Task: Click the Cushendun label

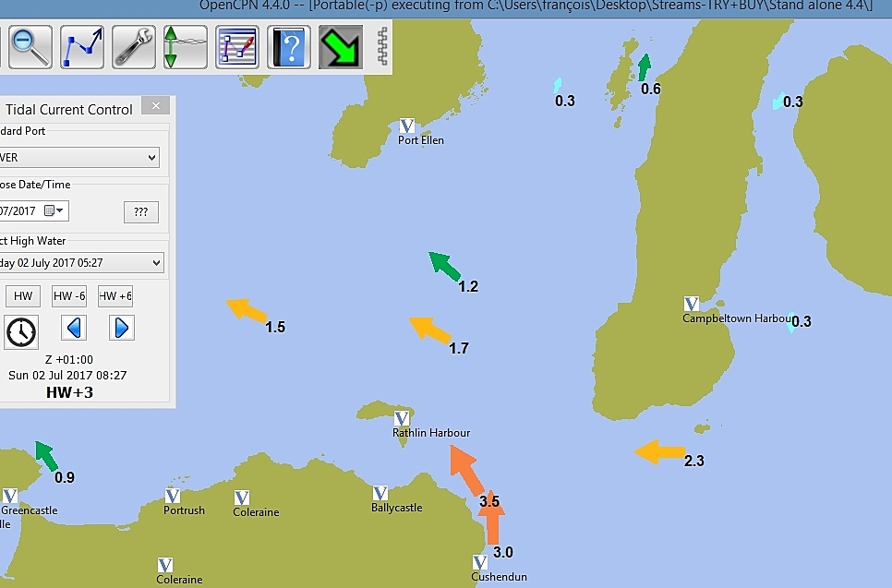Action: click(x=499, y=577)
